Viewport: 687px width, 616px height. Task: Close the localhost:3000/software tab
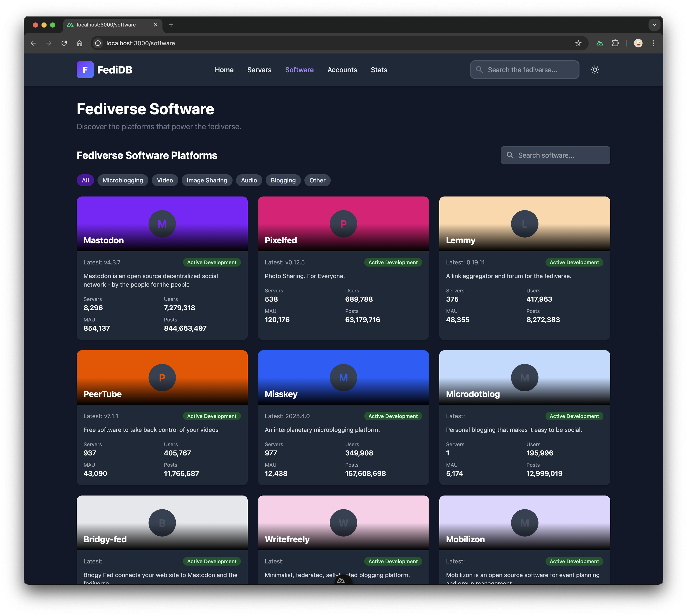pyautogui.click(x=155, y=25)
